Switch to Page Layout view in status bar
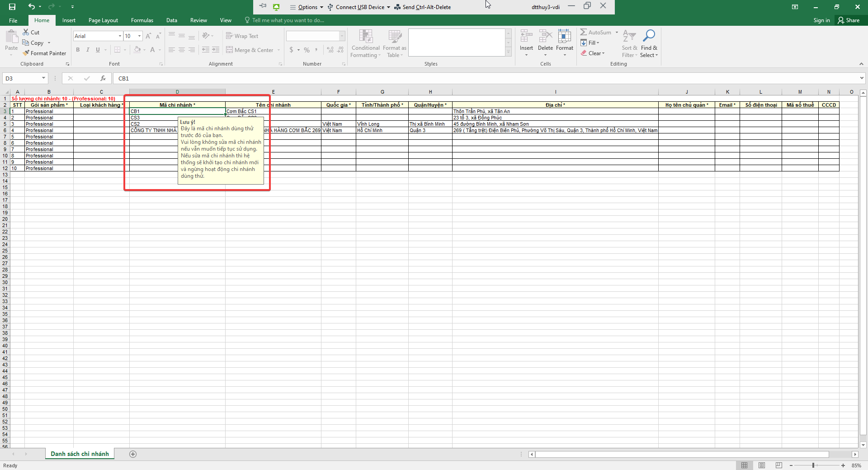 point(762,465)
